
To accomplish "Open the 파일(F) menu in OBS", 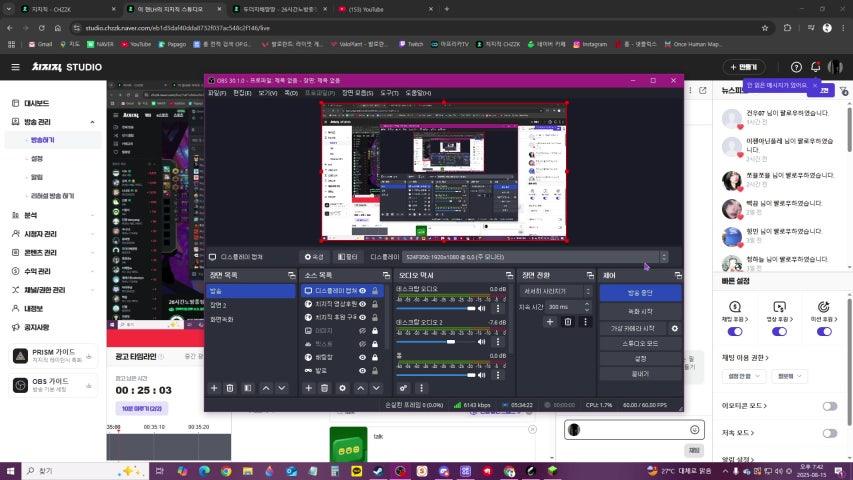I will click(x=217, y=93).
